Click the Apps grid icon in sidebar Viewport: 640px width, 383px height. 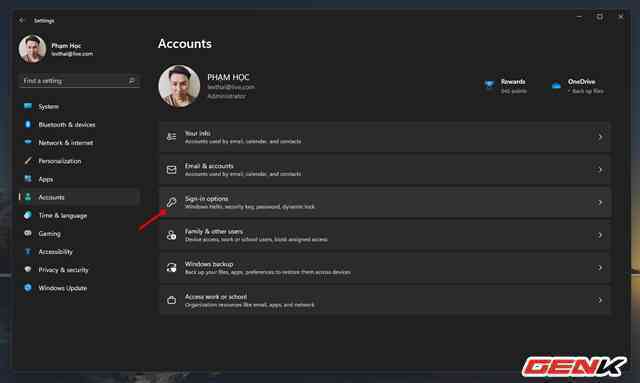coord(28,178)
